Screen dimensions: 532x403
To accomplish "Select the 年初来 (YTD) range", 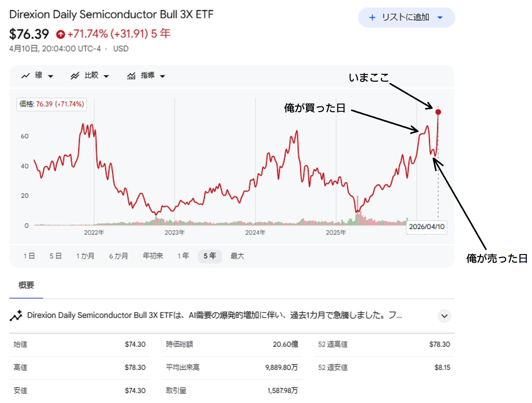I will click(153, 256).
